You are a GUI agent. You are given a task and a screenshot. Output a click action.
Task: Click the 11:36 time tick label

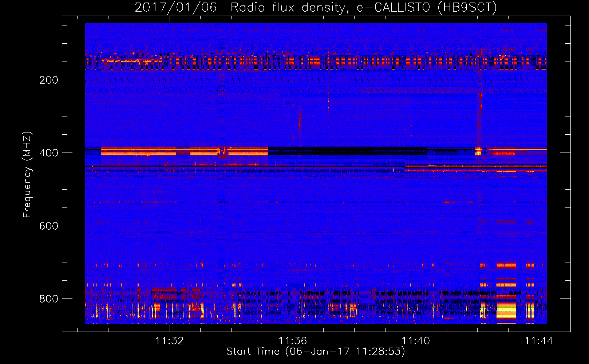293,341
